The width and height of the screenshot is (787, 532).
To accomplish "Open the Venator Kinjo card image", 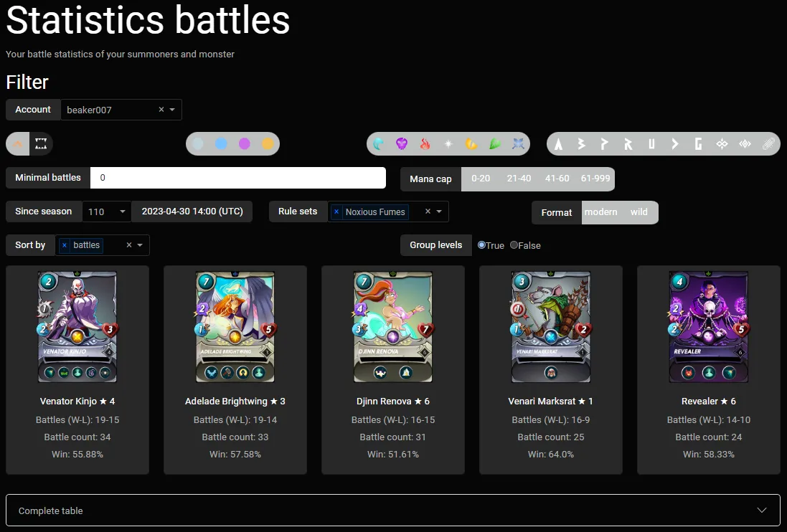I will click(x=77, y=327).
